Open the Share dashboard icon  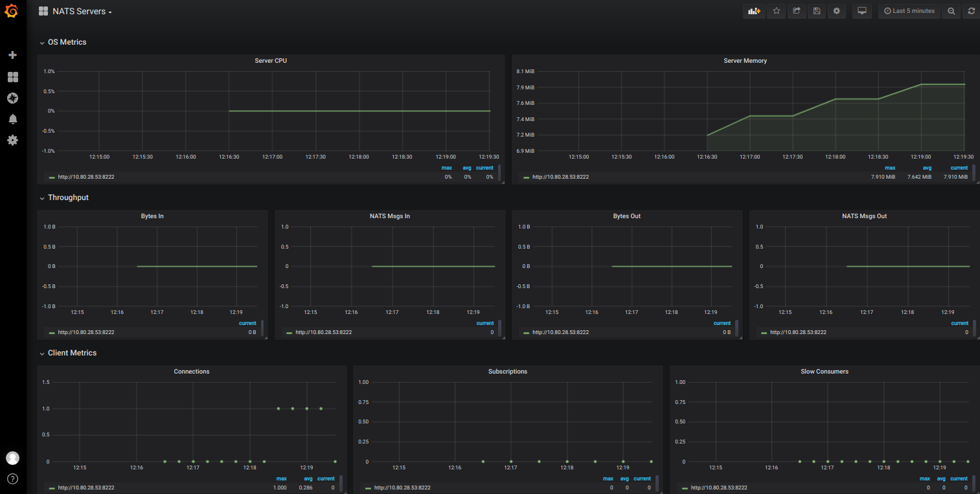click(796, 11)
